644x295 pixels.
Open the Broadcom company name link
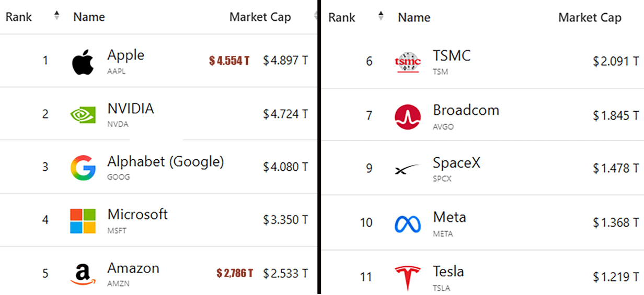pos(466,110)
